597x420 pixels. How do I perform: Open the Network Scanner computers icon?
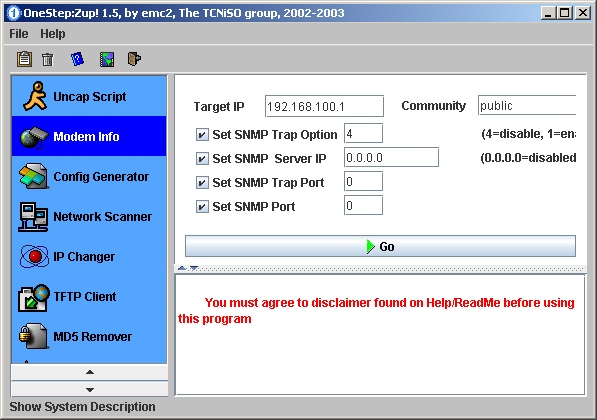point(33,217)
